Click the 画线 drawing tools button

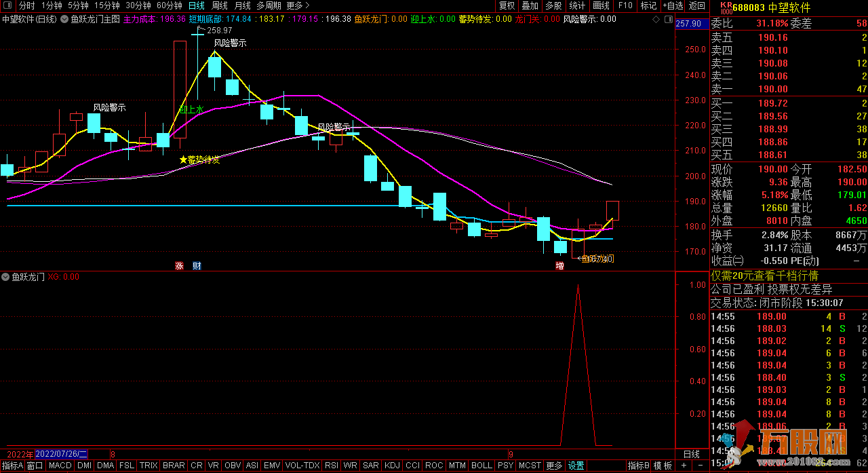coord(601,5)
